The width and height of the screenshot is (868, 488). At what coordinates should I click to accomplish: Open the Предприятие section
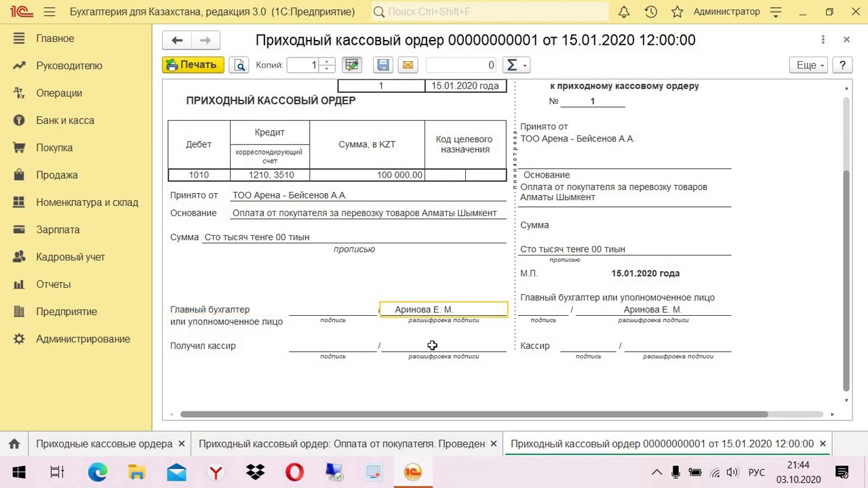pyautogui.click(x=66, y=312)
